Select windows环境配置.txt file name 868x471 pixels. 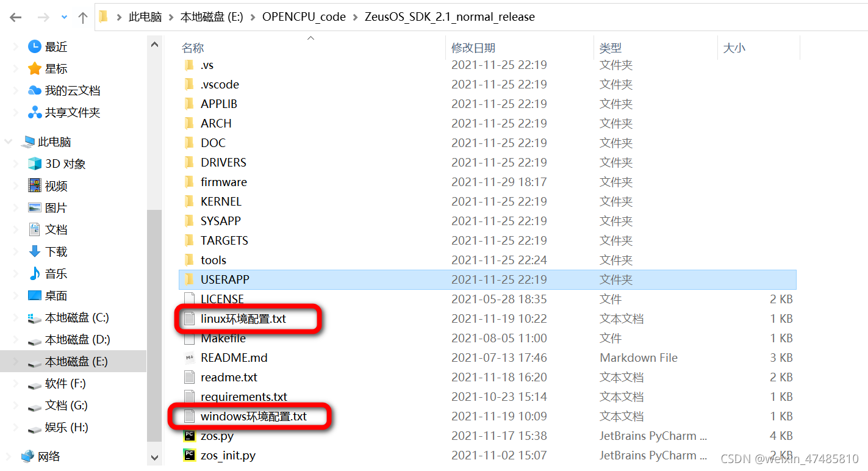point(254,416)
